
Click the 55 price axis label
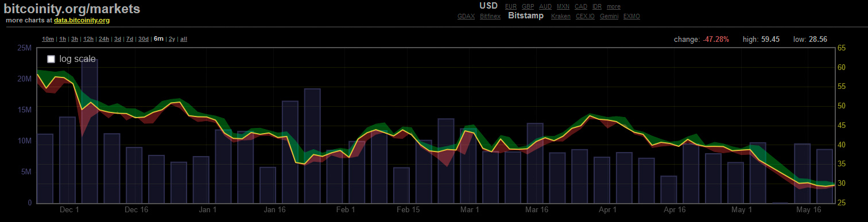click(x=842, y=87)
